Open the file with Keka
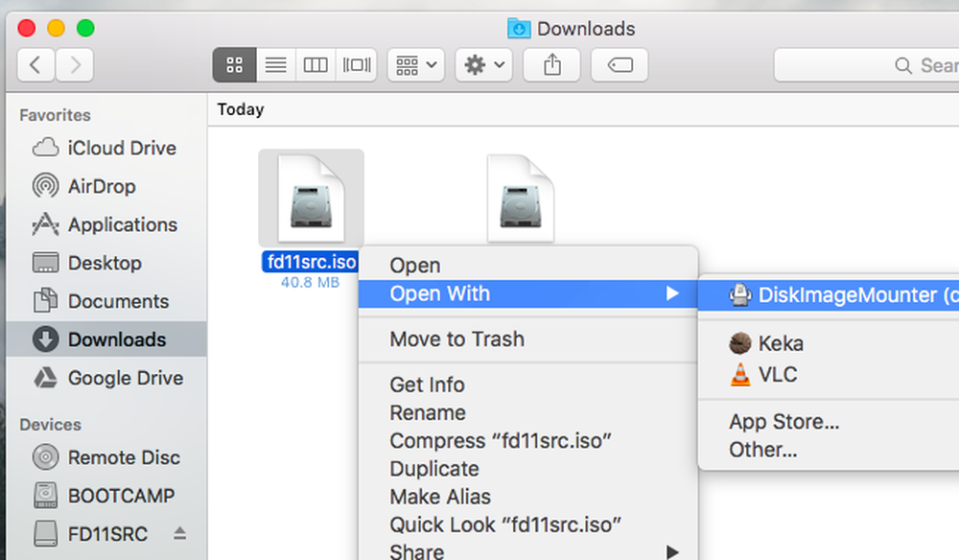959x560 pixels. pyautogui.click(x=829, y=343)
